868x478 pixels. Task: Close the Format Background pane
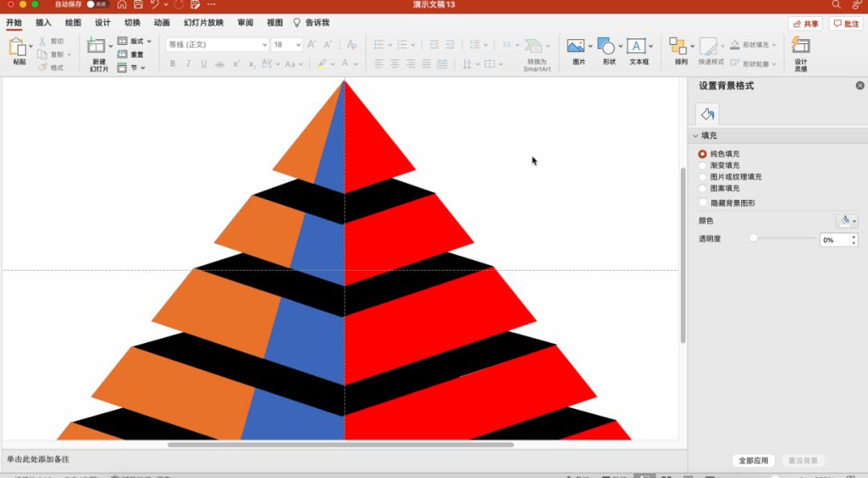click(860, 85)
